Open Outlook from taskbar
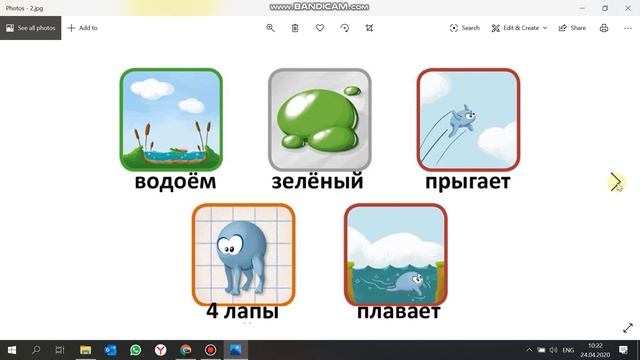The height and width of the screenshot is (360, 640). (110, 350)
